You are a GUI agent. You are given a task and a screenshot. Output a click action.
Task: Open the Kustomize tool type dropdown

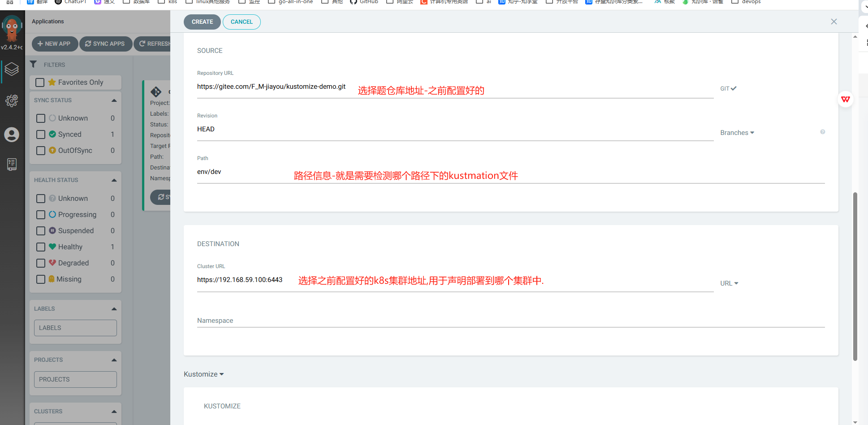coord(203,374)
